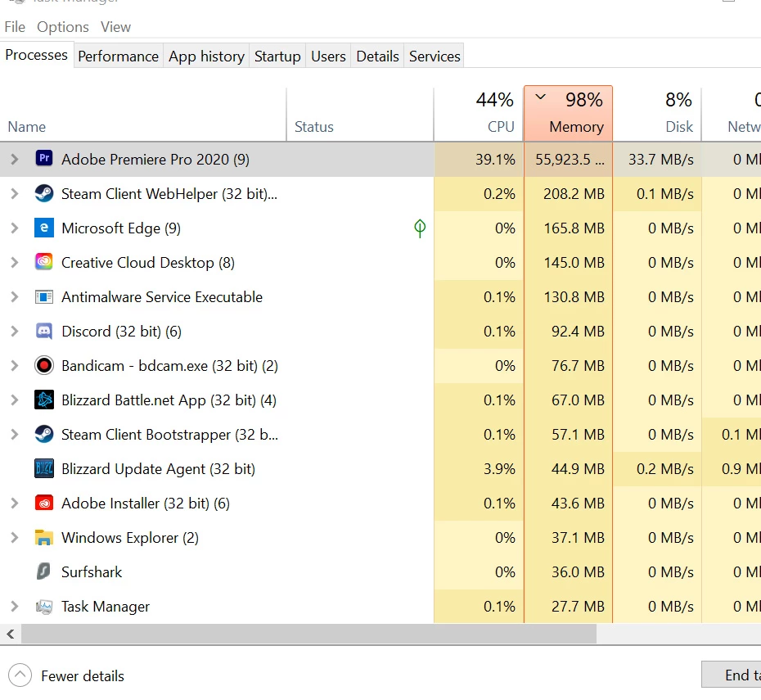The height and width of the screenshot is (700, 761).
Task: Open the View menu
Action: point(115,27)
